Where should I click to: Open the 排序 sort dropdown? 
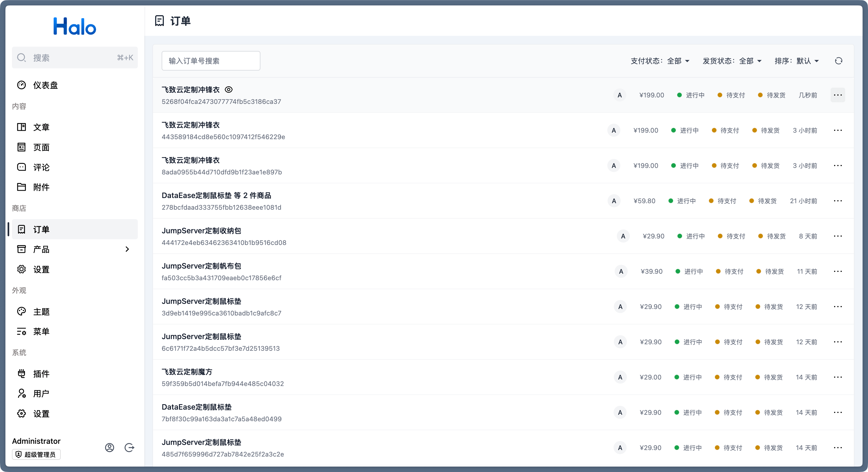(x=797, y=61)
